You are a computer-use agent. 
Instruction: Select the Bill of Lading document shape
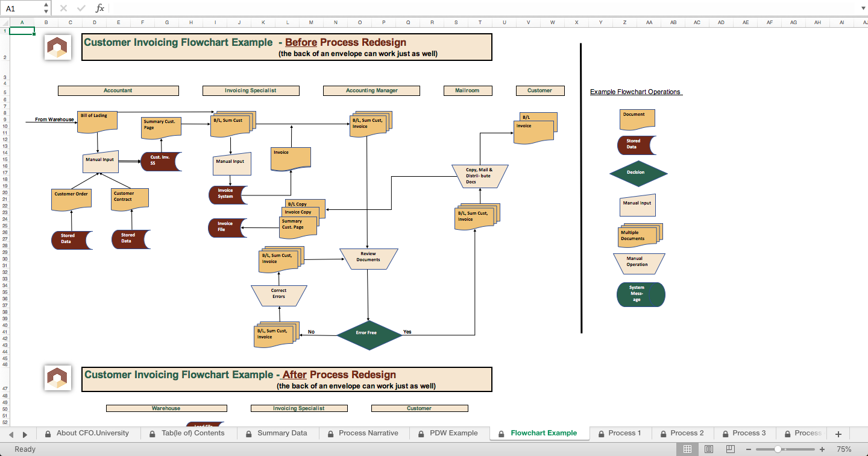(98, 121)
